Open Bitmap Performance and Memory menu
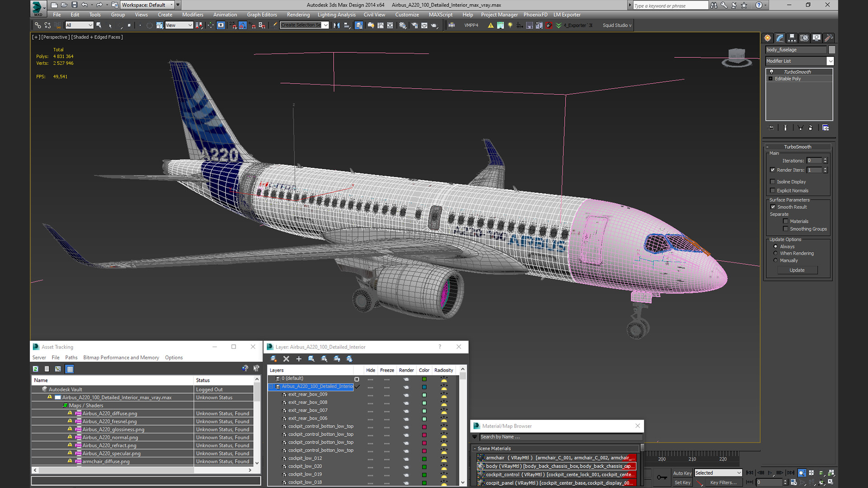The width and height of the screenshot is (868, 488). pos(121,357)
